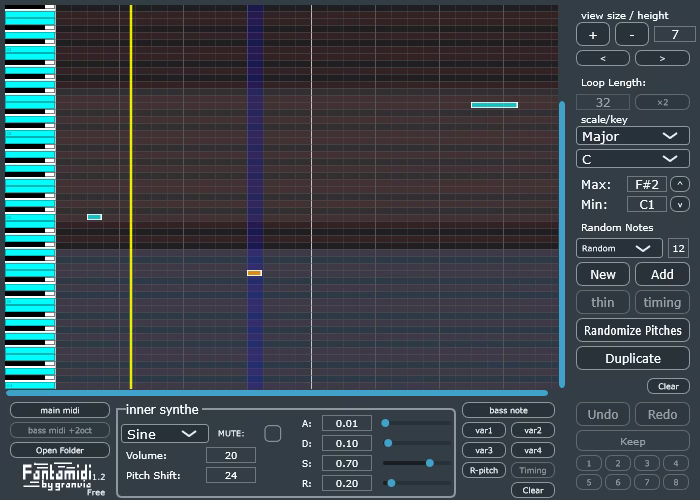Click the vertical scrollbar of piano roll
700x500 pixels.
pos(562,245)
